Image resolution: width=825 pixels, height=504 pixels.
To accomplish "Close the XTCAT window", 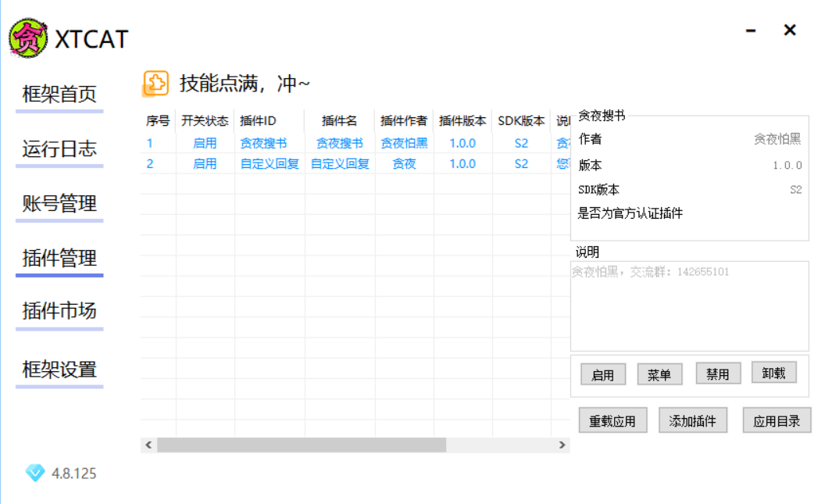I will [x=790, y=30].
